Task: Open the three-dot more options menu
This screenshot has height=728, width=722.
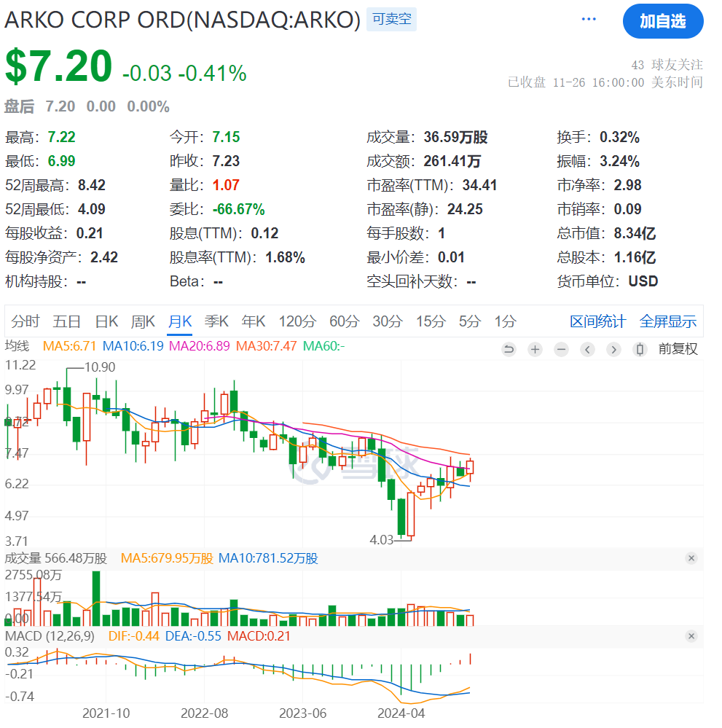Action: coord(589,20)
